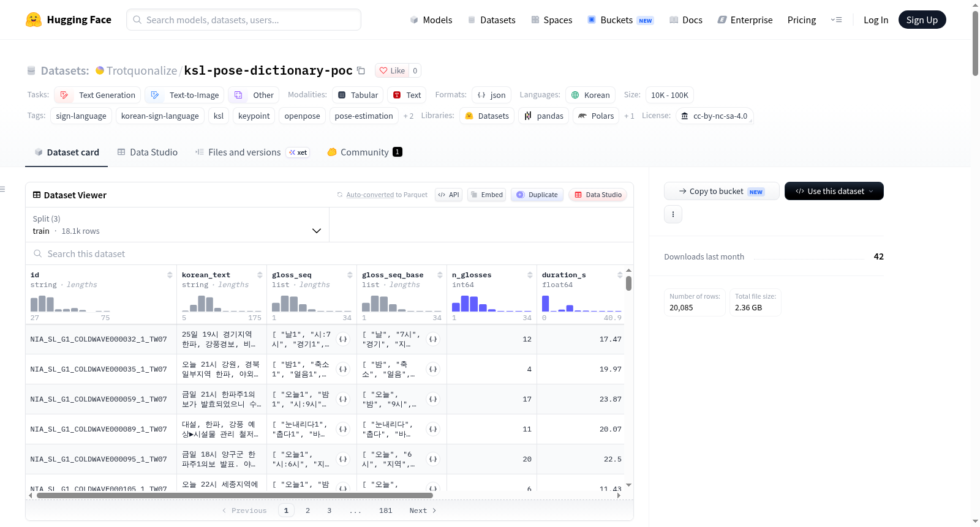Expand JSON cell in COLDWAVE000089 gloss_seq_base
Image resolution: width=980 pixels, height=527 pixels.
433,429
